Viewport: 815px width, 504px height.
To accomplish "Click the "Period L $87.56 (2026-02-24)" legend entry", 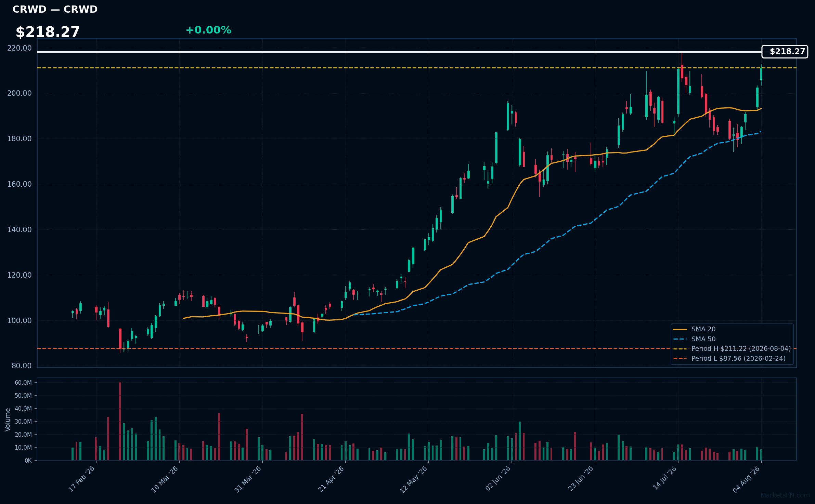I will pos(729,359).
